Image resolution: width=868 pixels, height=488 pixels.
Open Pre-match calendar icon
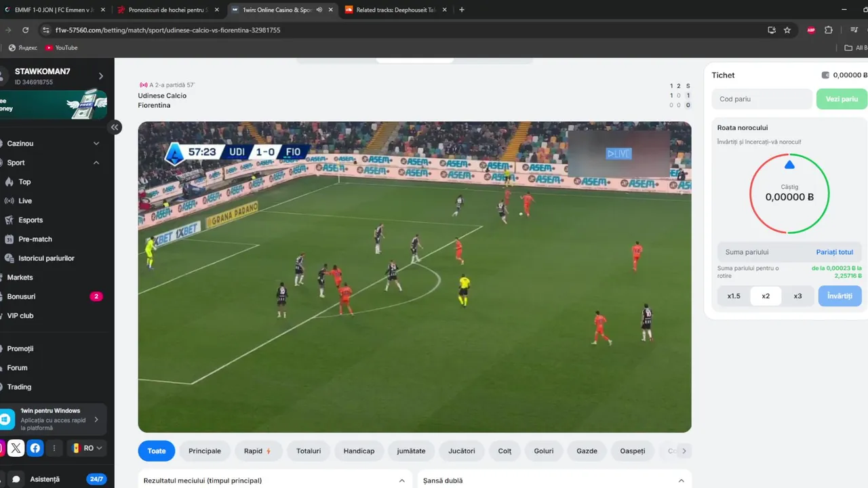(9, 239)
